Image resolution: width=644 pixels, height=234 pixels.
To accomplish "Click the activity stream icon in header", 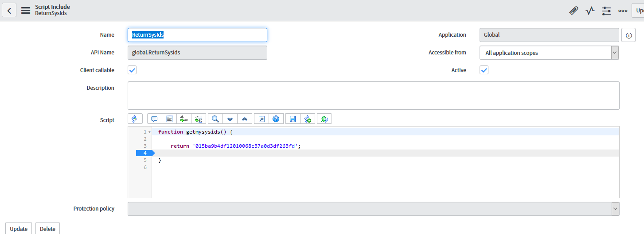I will point(589,11).
